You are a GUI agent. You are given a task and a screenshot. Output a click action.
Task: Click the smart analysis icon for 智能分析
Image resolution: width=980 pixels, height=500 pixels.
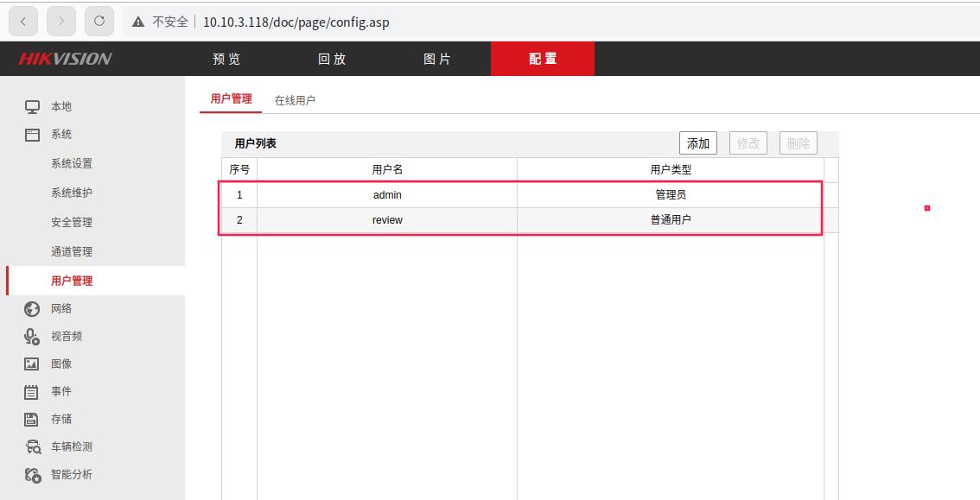32,475
